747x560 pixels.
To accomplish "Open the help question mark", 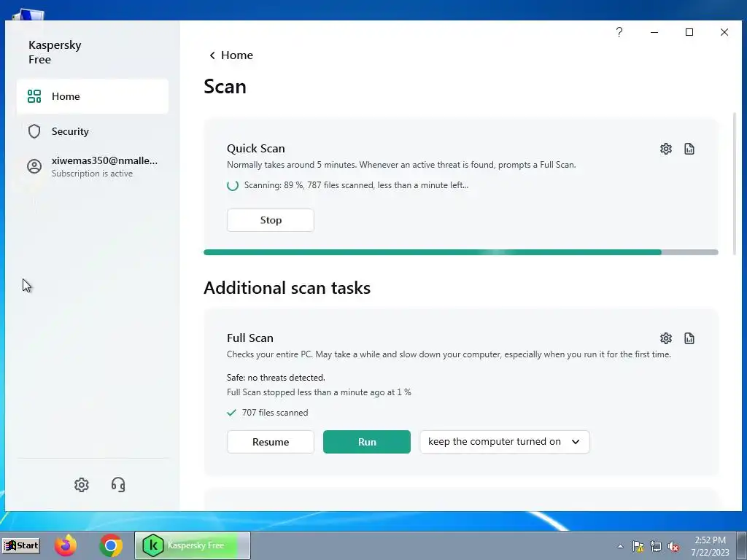I will click(x=619, y=32).
